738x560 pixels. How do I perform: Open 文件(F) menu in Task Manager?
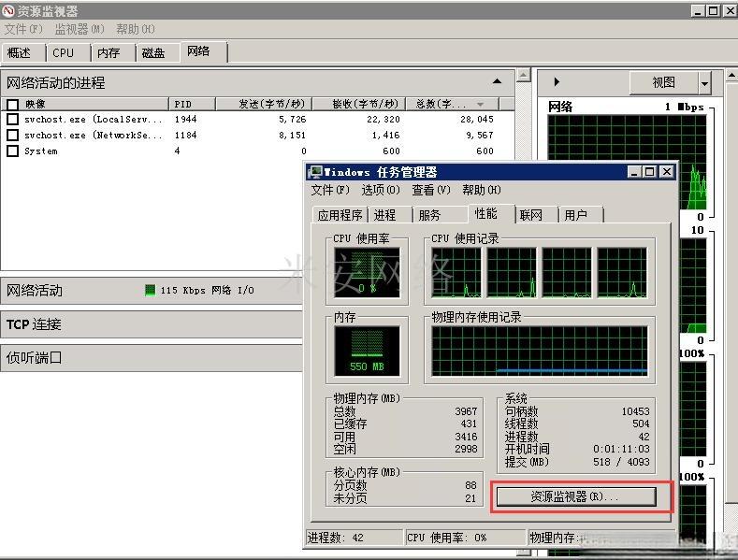(x=330, y=190)
